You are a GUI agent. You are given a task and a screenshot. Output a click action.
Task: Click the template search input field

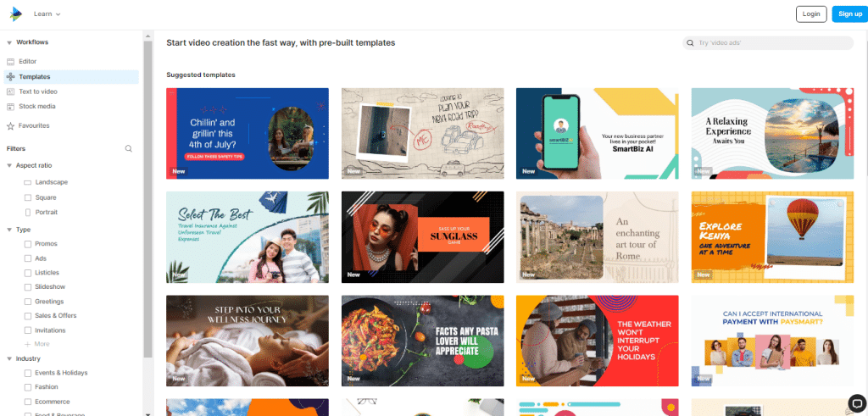coord(768,42)
